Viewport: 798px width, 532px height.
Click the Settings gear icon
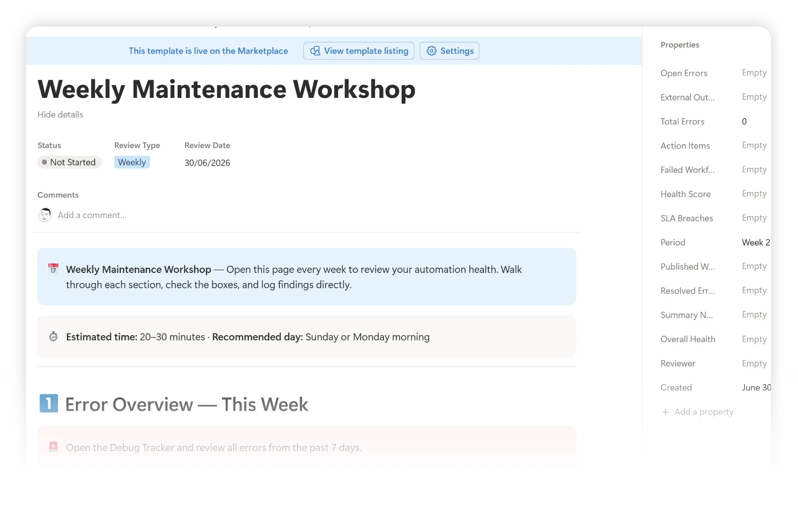coord(431,51)
